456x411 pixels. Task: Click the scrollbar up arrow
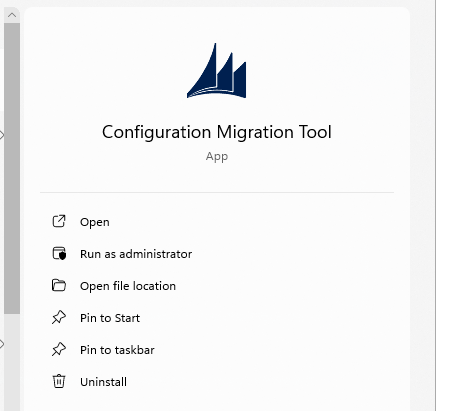(x=12, y=15)
